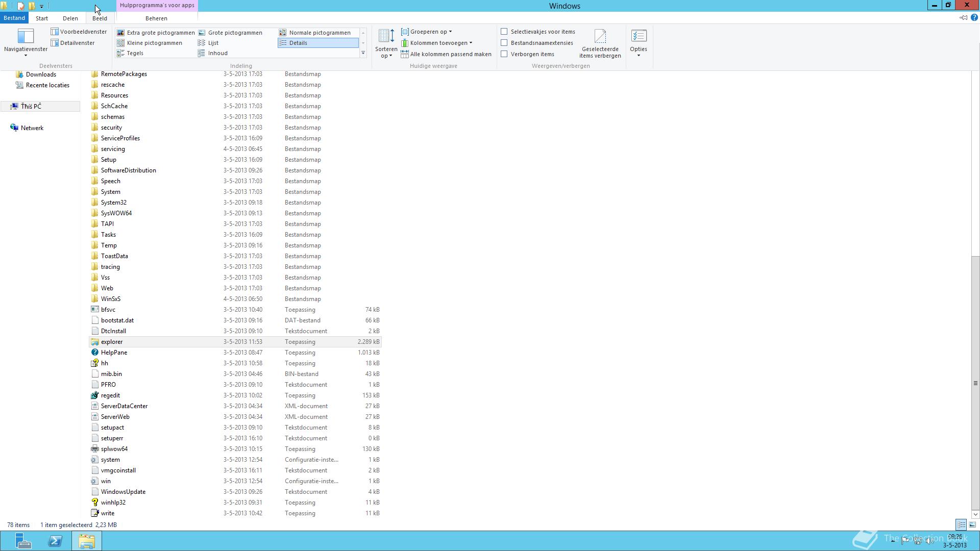
Task: Select the HelpPane application icon
Action: (x=94, y=353)
